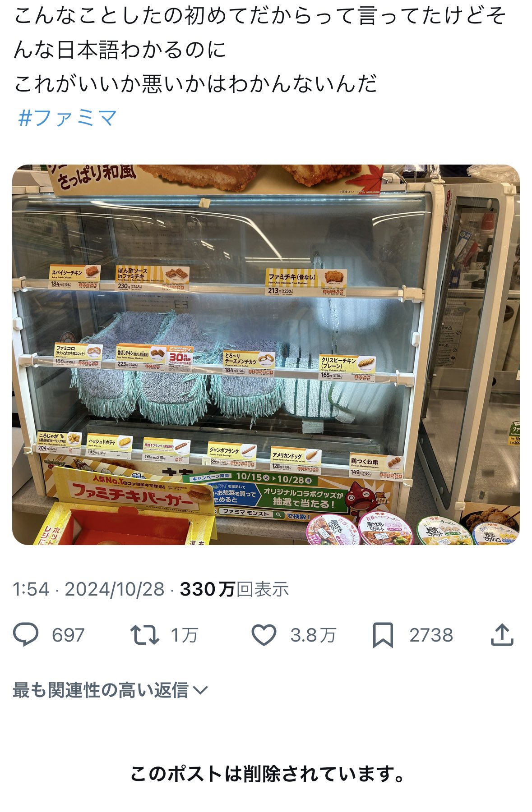532x812 pixels.
Task: View the 330万回表示 view count details
Action: pos(234,589)
